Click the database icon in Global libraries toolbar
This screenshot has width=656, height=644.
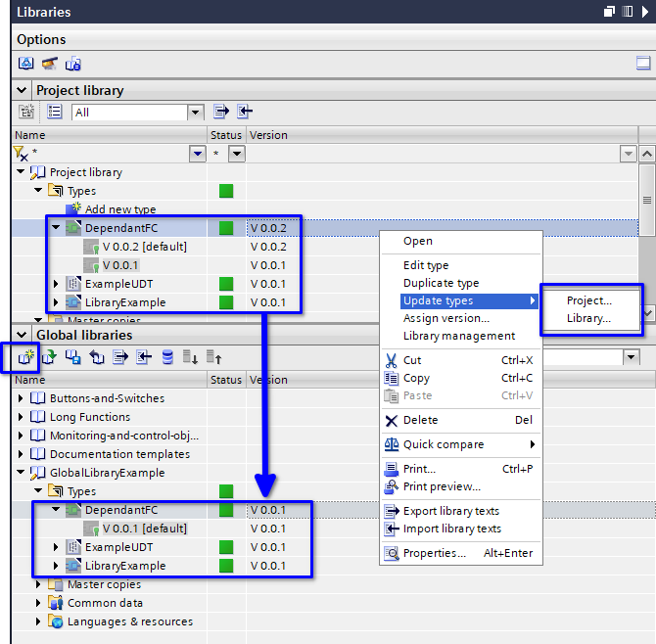coord(167,357)
